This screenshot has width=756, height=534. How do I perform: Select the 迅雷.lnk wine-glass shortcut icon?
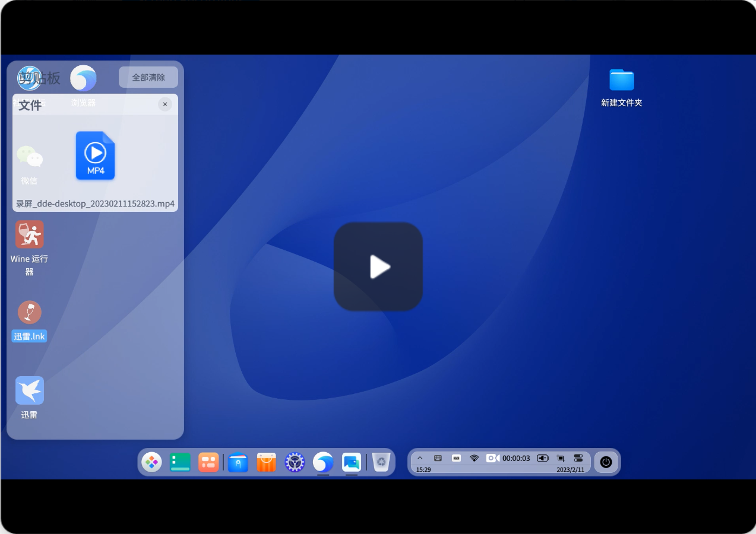[30, 312]
